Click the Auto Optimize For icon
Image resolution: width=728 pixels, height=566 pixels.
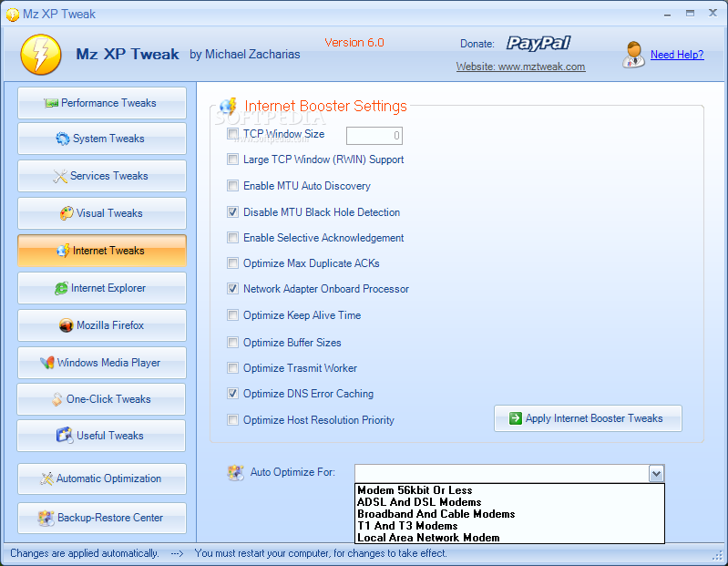[x=235, y=473]
